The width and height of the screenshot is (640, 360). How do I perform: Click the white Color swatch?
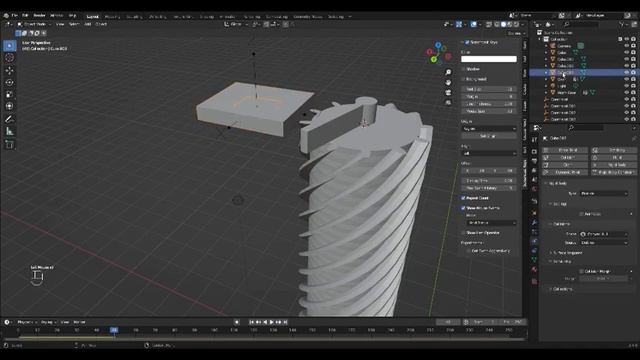tap(489, 59)
